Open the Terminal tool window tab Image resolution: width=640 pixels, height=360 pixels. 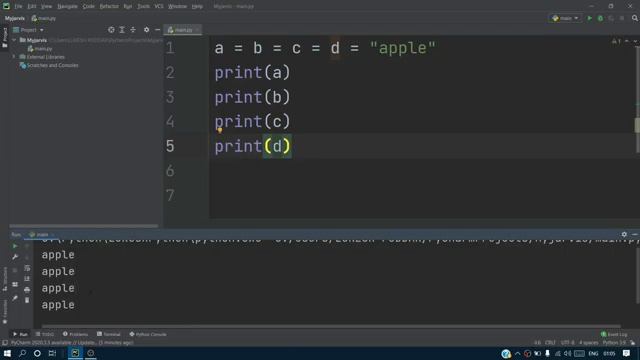[109, 334]
